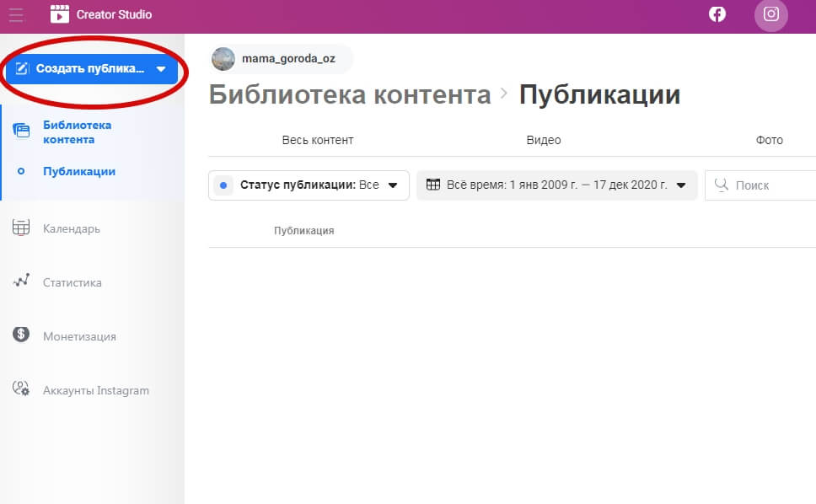Open the Статистика section

tap(72, 282)
